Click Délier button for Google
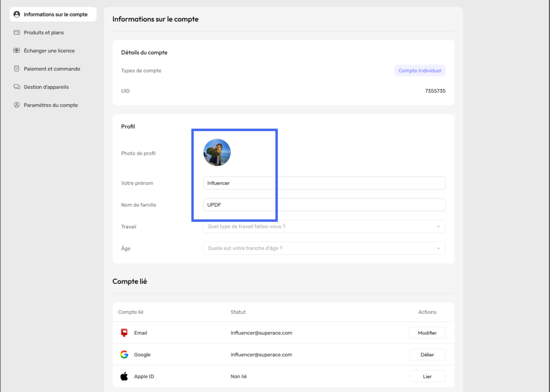Screen dimensions: 550x392 [427, 354]
